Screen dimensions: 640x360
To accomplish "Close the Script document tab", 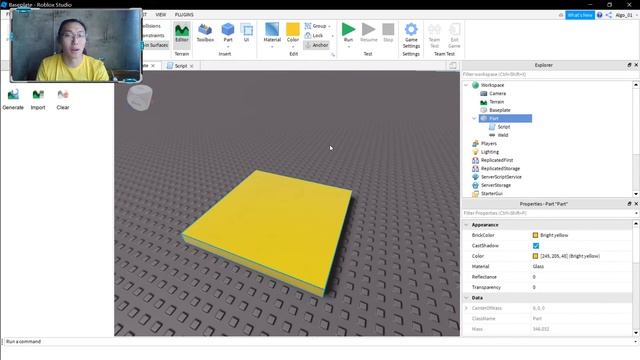I will pyautogui.click(x=191, y=66).
